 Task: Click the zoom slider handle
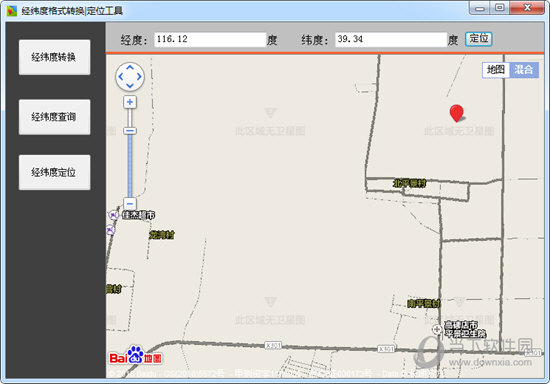tap(130, 131)
